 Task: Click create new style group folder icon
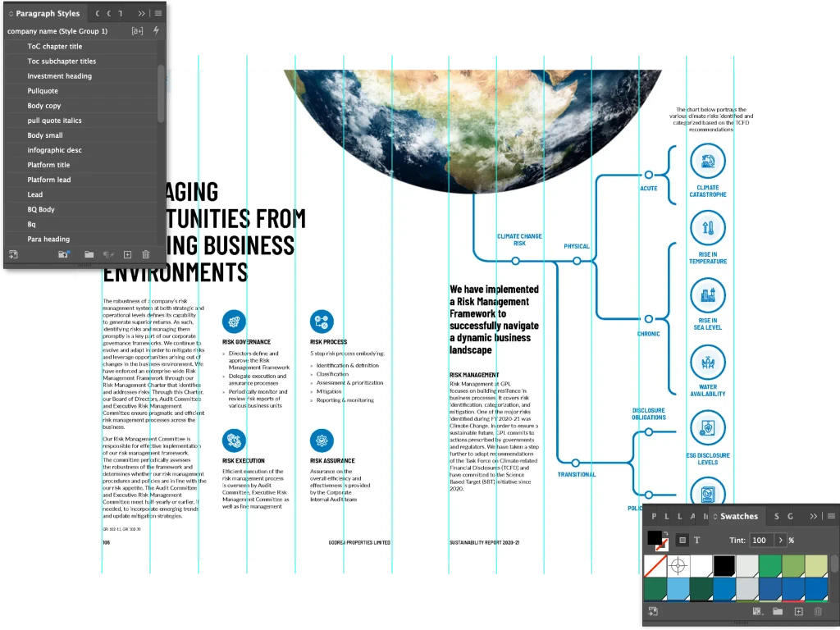pos(89,254)
